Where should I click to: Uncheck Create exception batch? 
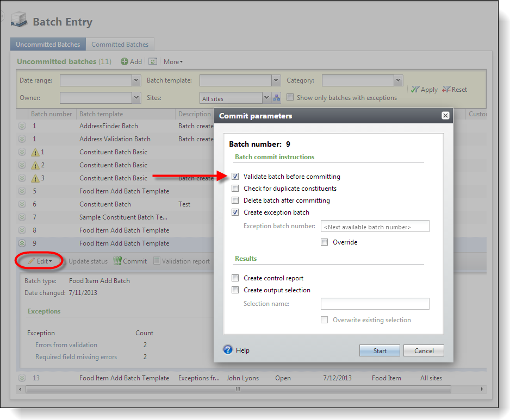235,212
